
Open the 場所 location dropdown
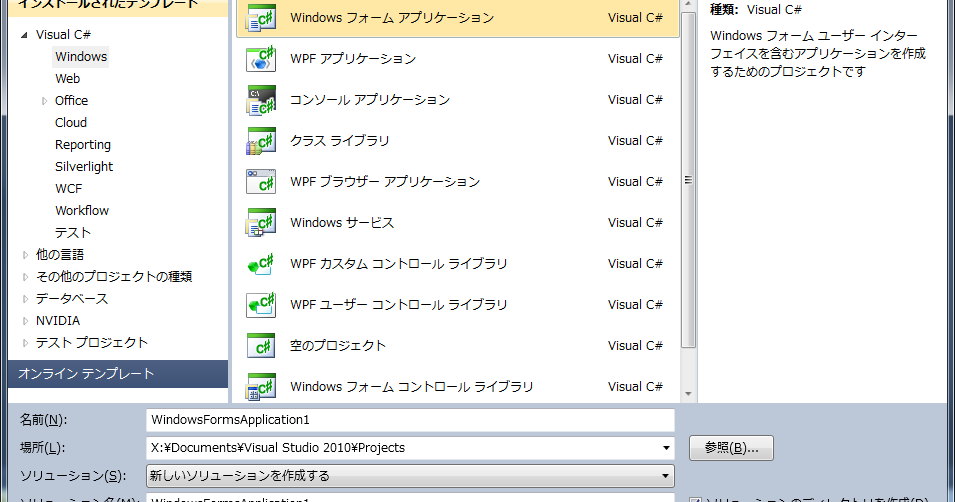pos(666,448)
